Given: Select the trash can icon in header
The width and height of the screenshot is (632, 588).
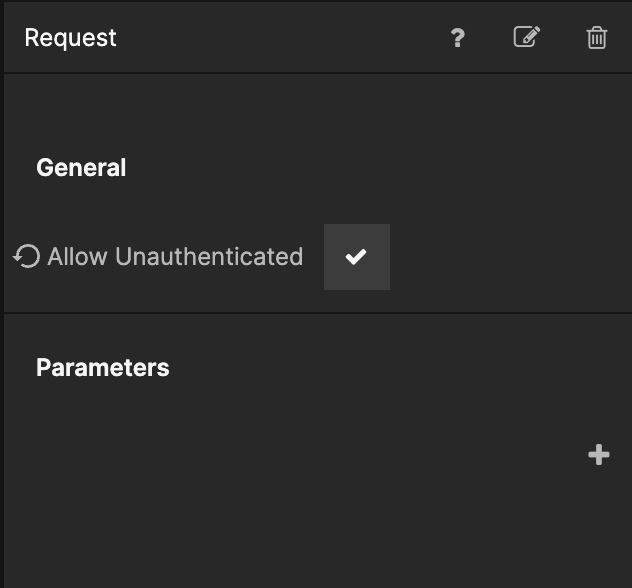Looking at the screenshot, I should coord(597,38).
